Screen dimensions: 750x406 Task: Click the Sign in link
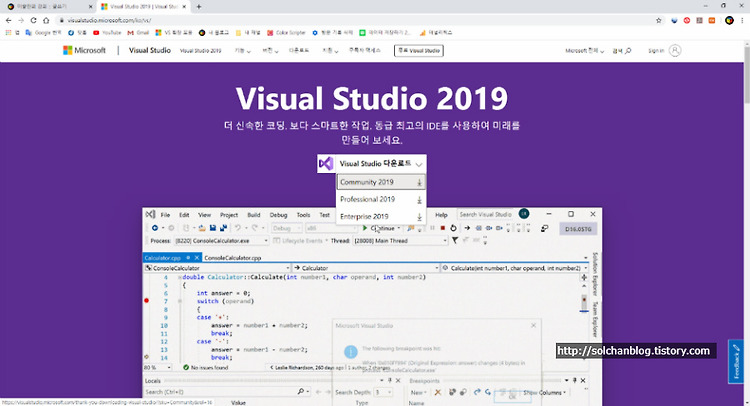pyautogui.click(x=656, y=51)
